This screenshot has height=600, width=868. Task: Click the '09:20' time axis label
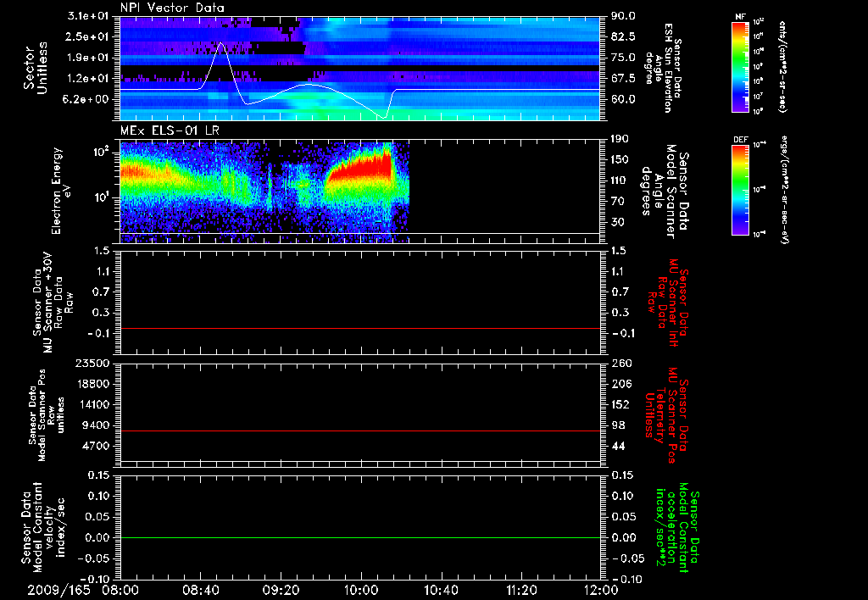click(281, 591)
